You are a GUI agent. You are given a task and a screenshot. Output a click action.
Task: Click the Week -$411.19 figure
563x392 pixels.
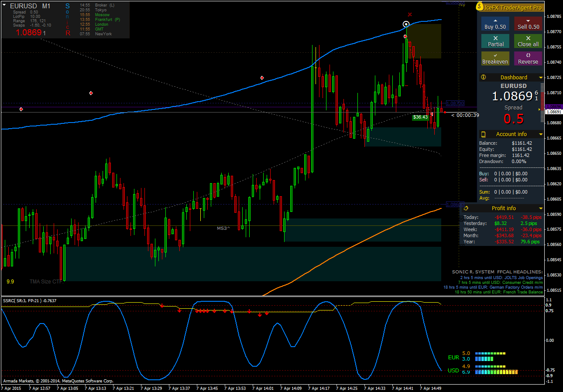point(504,229)
